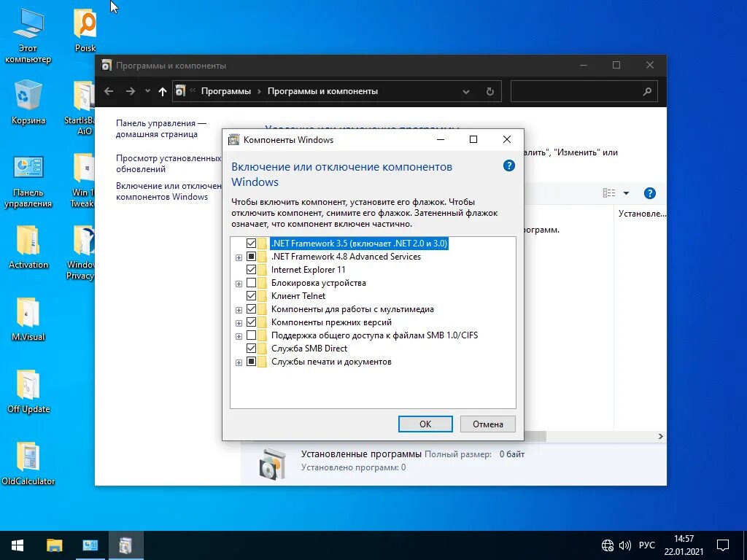Toggle Службы печати и документов checkbox
The height and width of the screenshot is (560, 747).
251,362
